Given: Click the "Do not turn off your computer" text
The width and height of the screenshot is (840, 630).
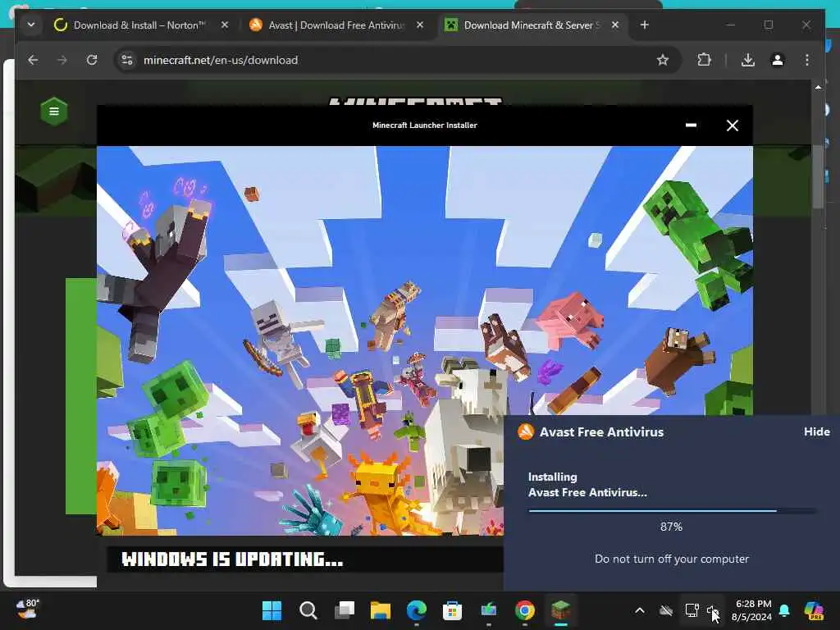Looking at the screenshot, I should (672, 559).
